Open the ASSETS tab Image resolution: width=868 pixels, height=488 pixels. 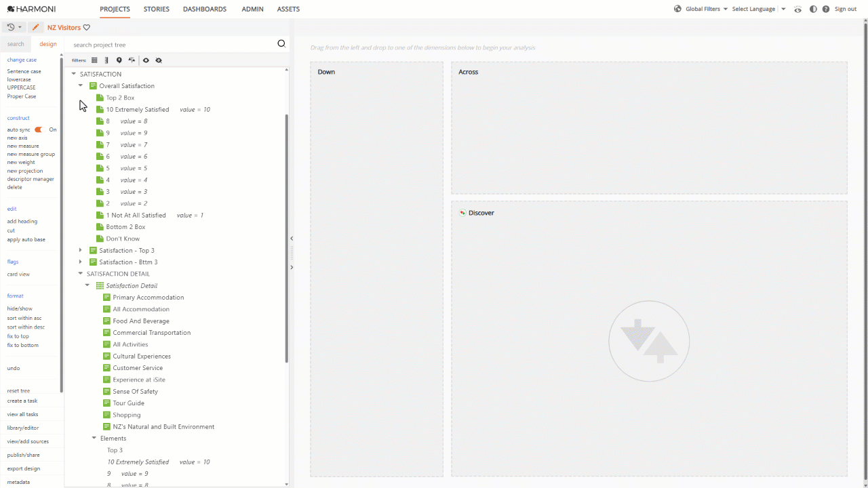[288, 9]
